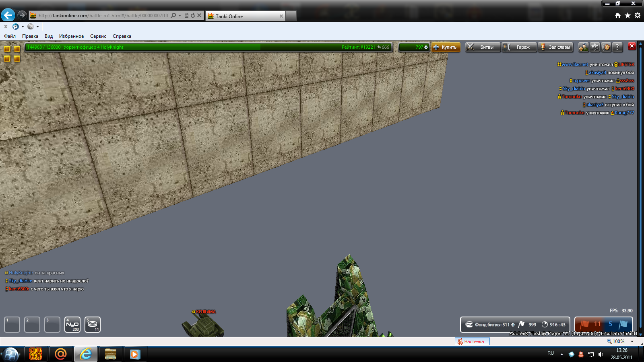
Task: Open the Битвы battles list
Action: click(483, 47)
